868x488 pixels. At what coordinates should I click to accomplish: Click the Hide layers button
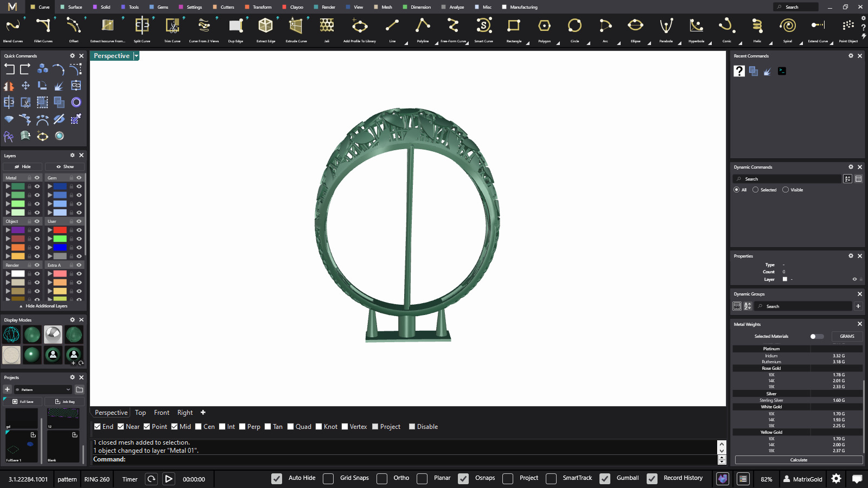click(x=22, y=166)
